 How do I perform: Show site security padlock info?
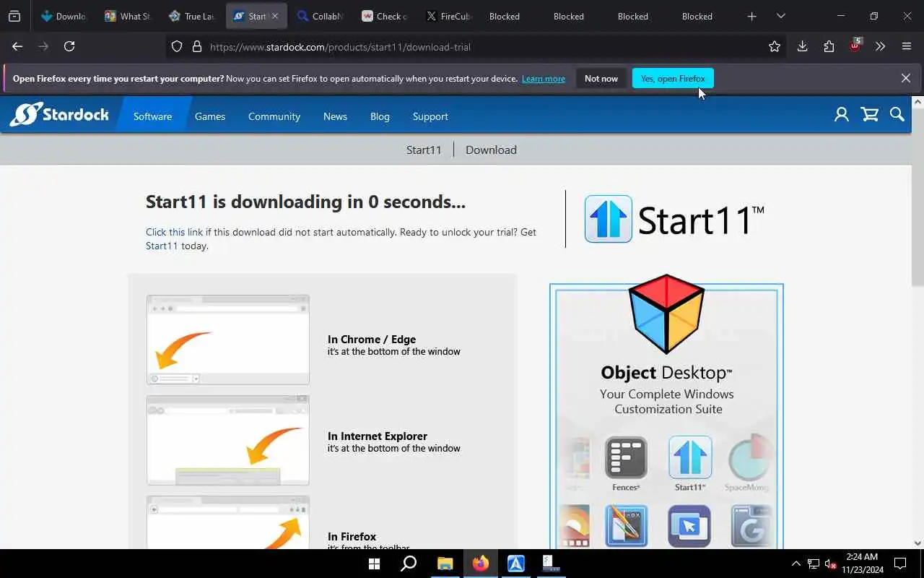pyautogui.click(x=197, y=47)
